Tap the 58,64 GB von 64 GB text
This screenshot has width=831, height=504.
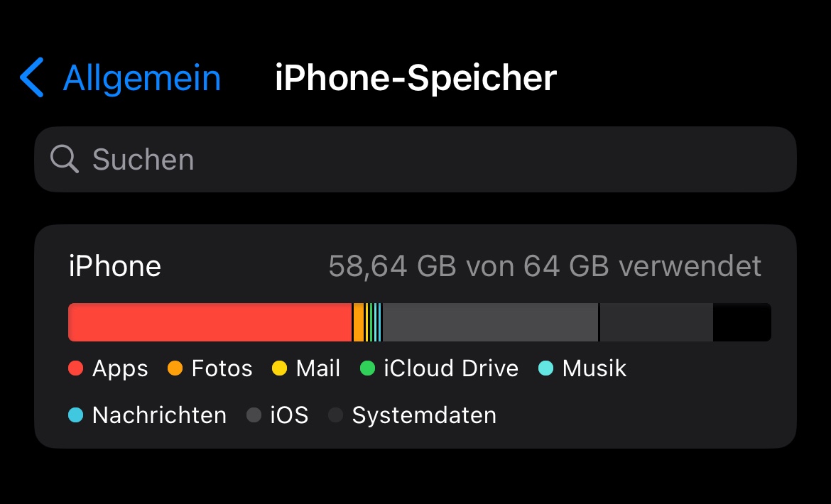coord(545,266)
